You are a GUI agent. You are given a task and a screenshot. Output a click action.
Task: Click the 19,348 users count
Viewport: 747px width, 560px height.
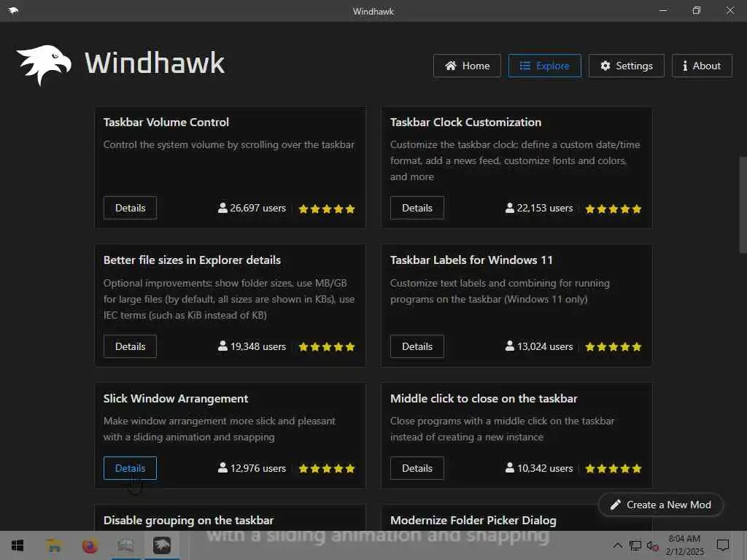pyautogui.click(x=252, y=346)
